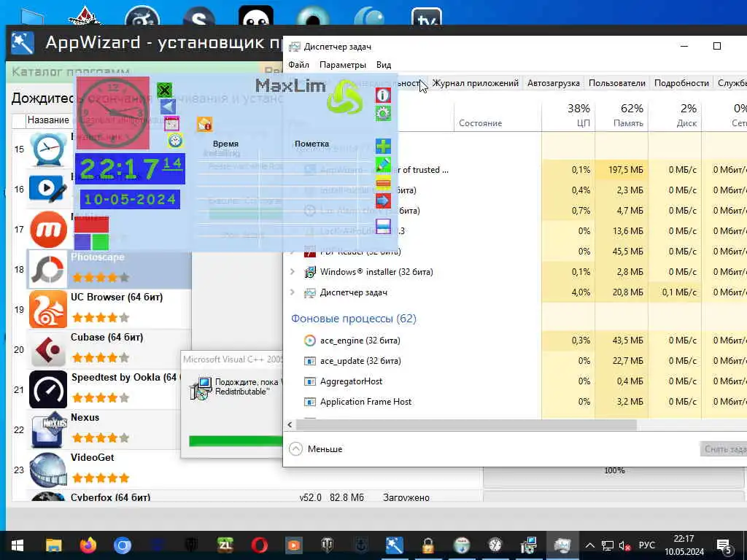The width and height of the screenshot is (747, 560).
Task: Launch Firefox from the taskbar
Action: click(88, 545)
